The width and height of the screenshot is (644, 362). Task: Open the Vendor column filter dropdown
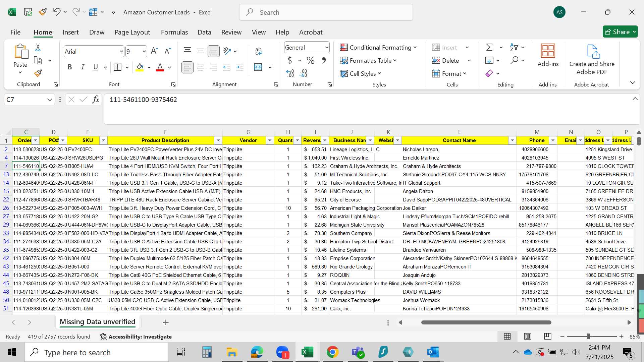point(270,140)
